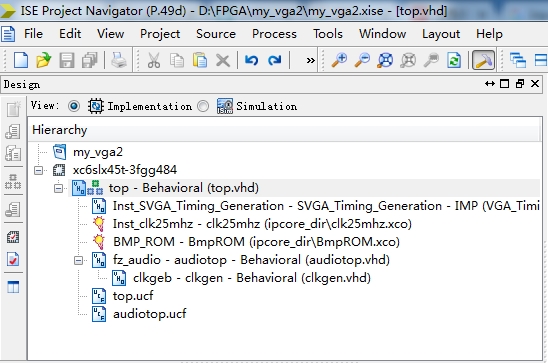
Task: Click the Design panel float arrows icon
Action: (x=490, y=84)
